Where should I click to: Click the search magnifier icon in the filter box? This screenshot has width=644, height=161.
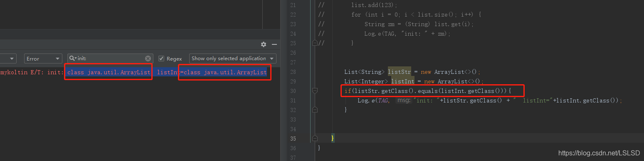pyautogui.click(x=73, y=59)
